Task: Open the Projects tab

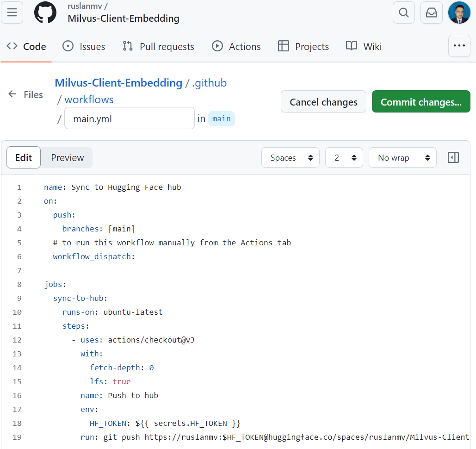Action: [303, 46]
